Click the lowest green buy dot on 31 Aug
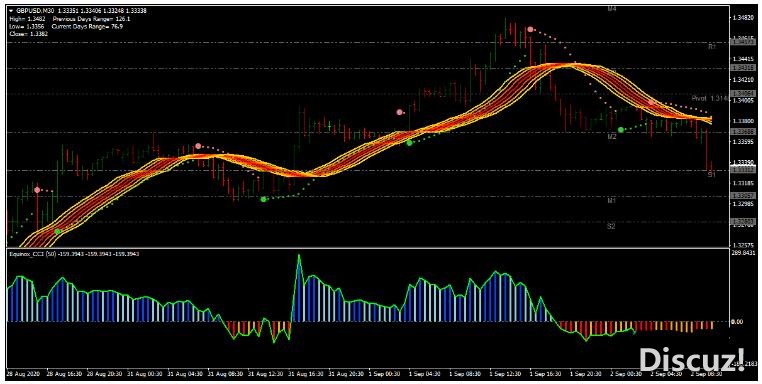The width and height of the screenshot is (762, 384). tap(263, 199)
